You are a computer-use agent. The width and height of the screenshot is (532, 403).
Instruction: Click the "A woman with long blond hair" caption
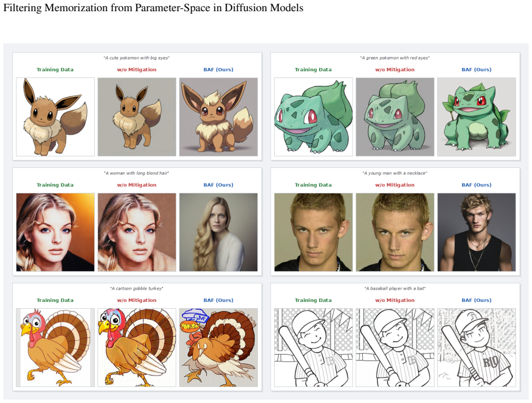point(137,173)
